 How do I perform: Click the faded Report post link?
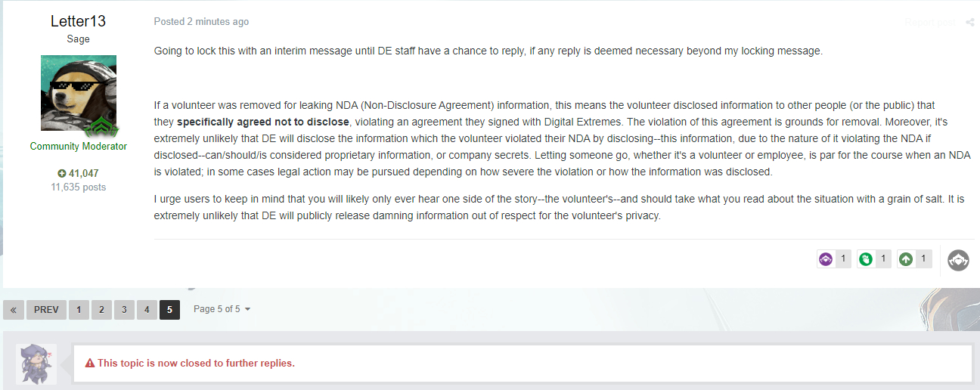(930, 23)
